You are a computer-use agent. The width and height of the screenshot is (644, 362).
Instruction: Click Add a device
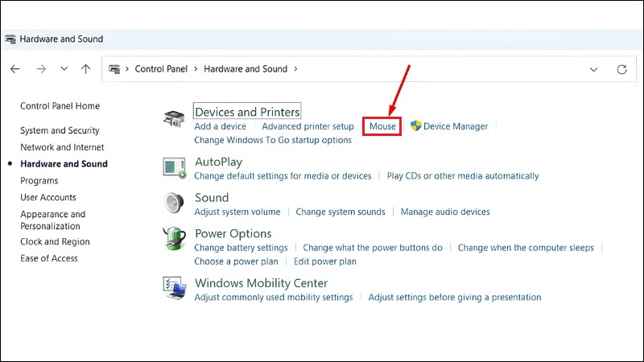click(x=220, y=126)
